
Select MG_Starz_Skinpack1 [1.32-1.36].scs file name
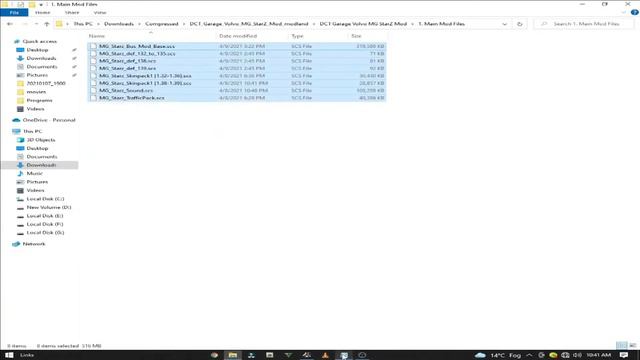pyautogui.click(x=145, y=76)
